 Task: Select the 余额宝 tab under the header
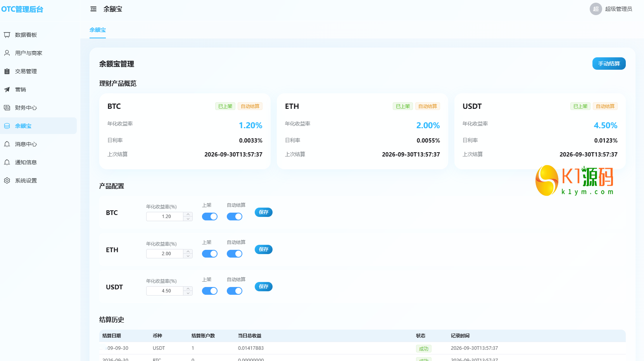(98, 30)
